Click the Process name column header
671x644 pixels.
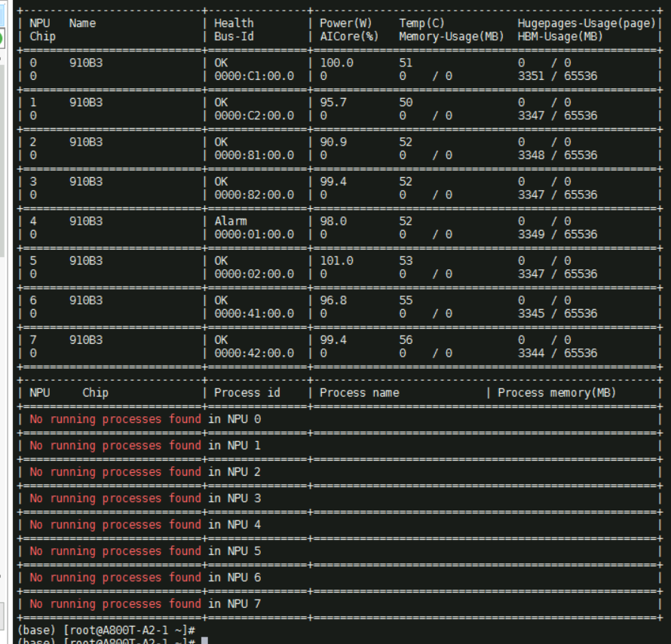pos(360,393)
